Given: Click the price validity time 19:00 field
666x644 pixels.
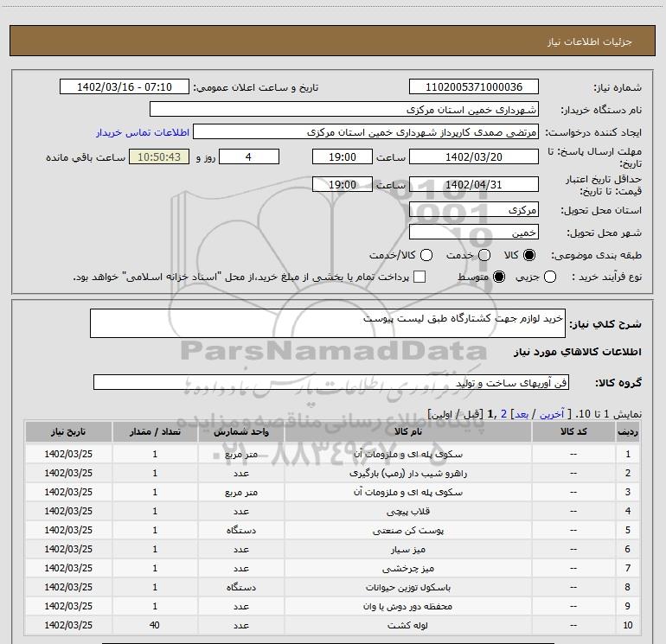Looking at the screenshot, I should click(343, 184).
